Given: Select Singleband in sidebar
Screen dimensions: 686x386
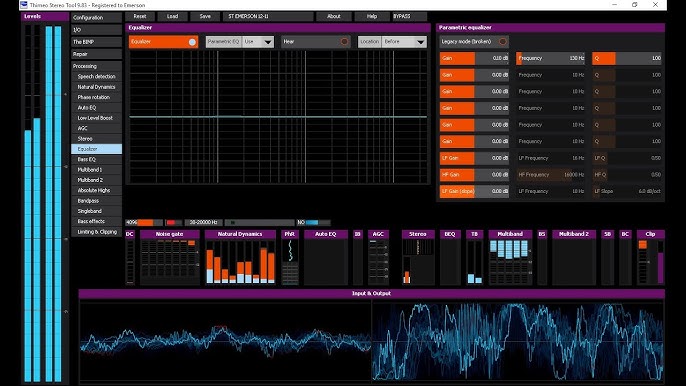Looking at the screenshot, I should coord(96,211).
